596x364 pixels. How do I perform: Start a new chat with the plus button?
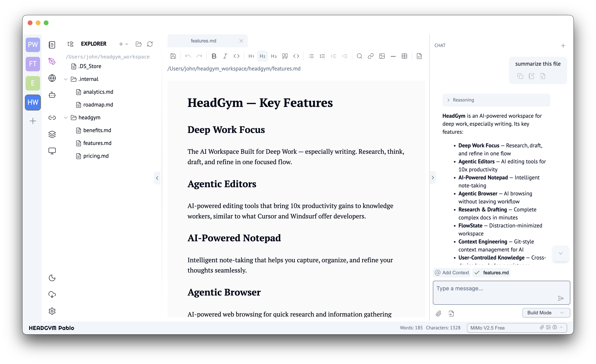pyautogui.click(x=563, y=46)
